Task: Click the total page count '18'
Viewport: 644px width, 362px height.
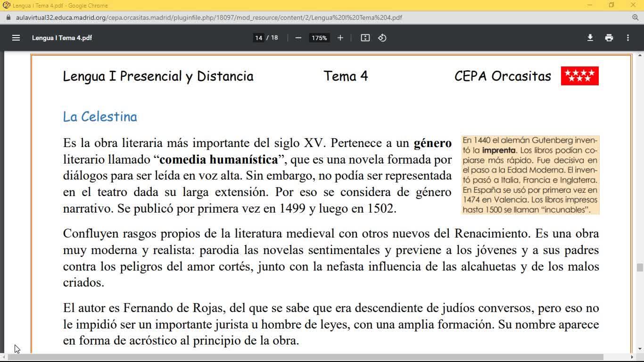Action: tap(274, 38)
